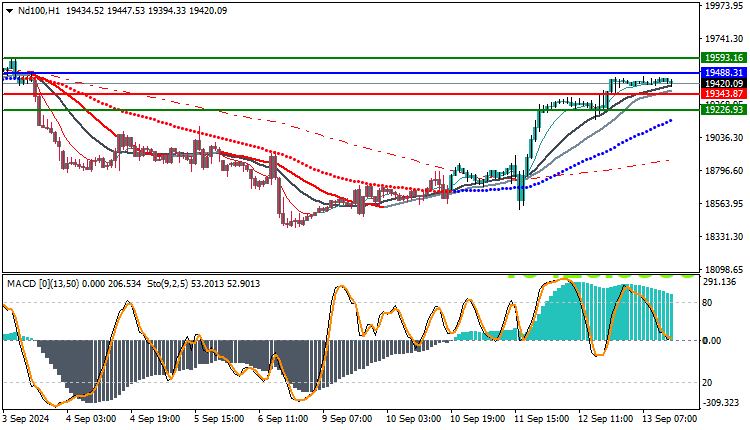Image resolution: width=750 pixels, height=430 pixels.
Task: Select the 0.00 zero level label on indicator scale
Action: coord(712,341)
